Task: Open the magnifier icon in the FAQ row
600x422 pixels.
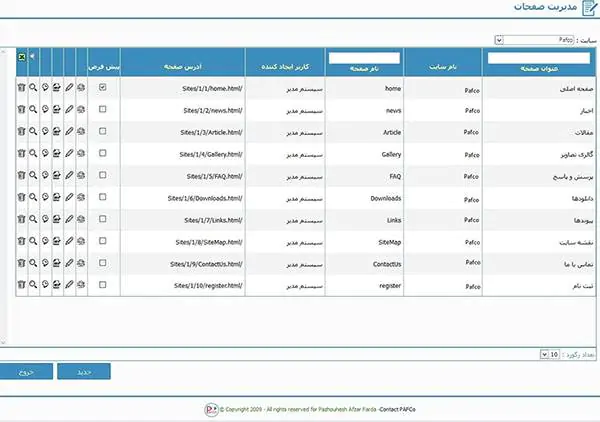Action: tap(33, 175)
